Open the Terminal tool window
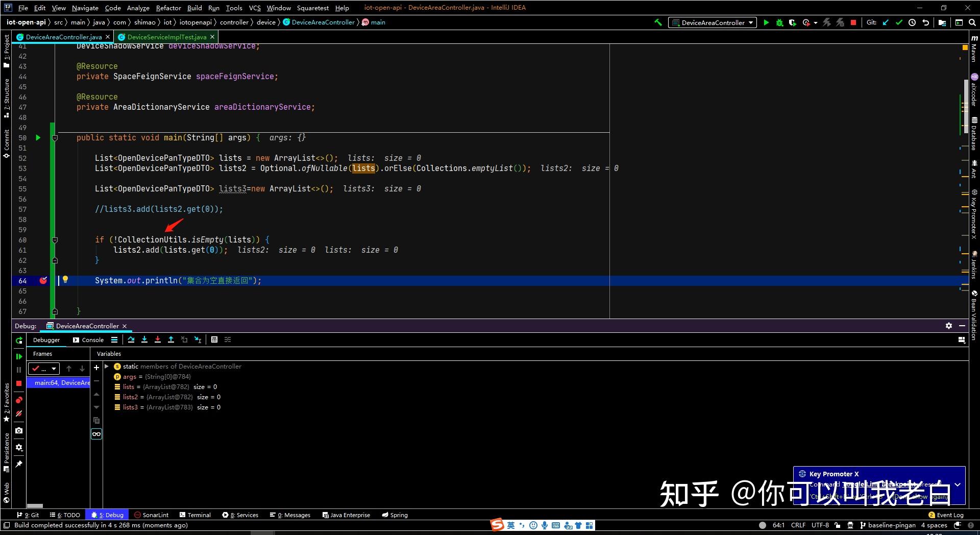The height and width of the screenshot is (535, 980). click(x=194, y=515)
